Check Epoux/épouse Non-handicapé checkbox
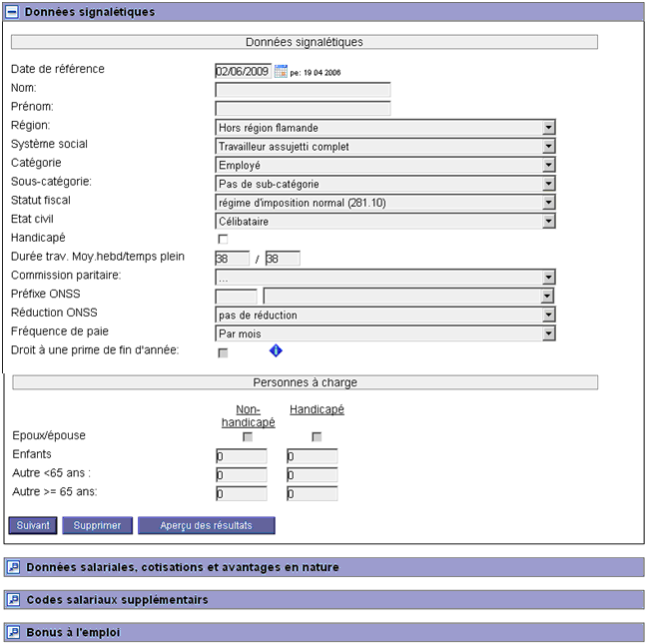Viewport: 646px width, 644px height. (248, 436)
